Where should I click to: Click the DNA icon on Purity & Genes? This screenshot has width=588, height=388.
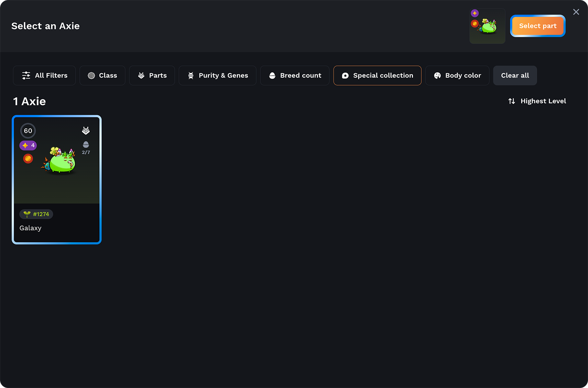coord(191,76)
